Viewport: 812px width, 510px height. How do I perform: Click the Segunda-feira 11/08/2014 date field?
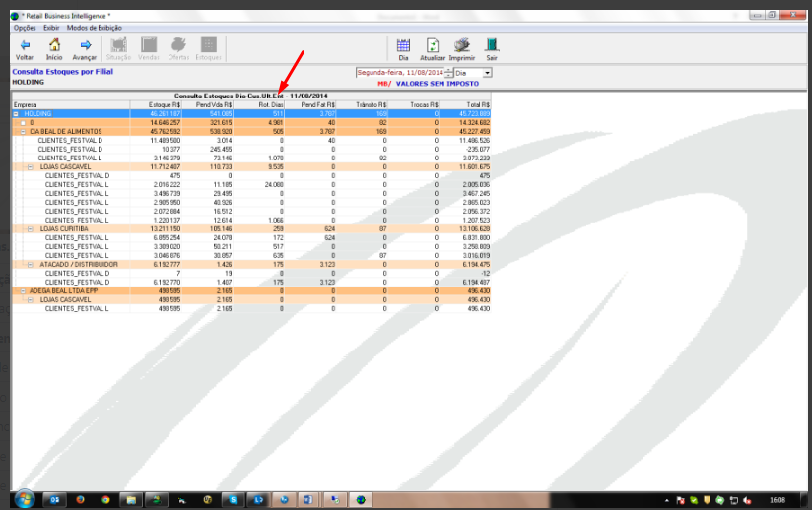coord(400,73)
